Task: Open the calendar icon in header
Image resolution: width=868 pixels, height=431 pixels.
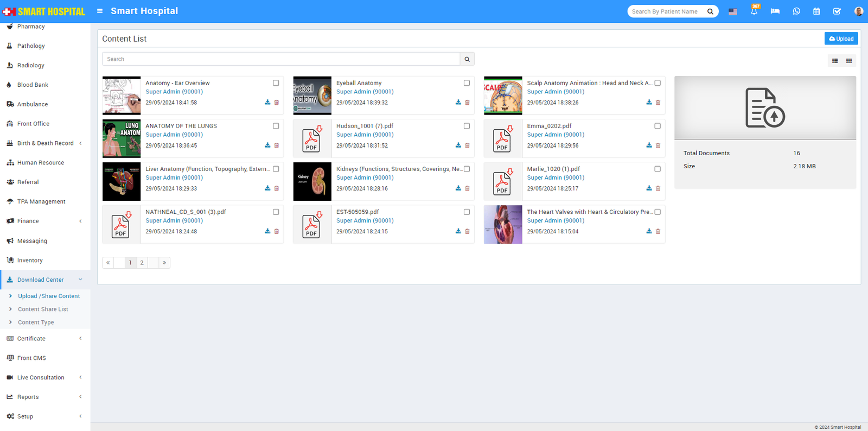Action: pyautogui.click(x=816, y=11)
